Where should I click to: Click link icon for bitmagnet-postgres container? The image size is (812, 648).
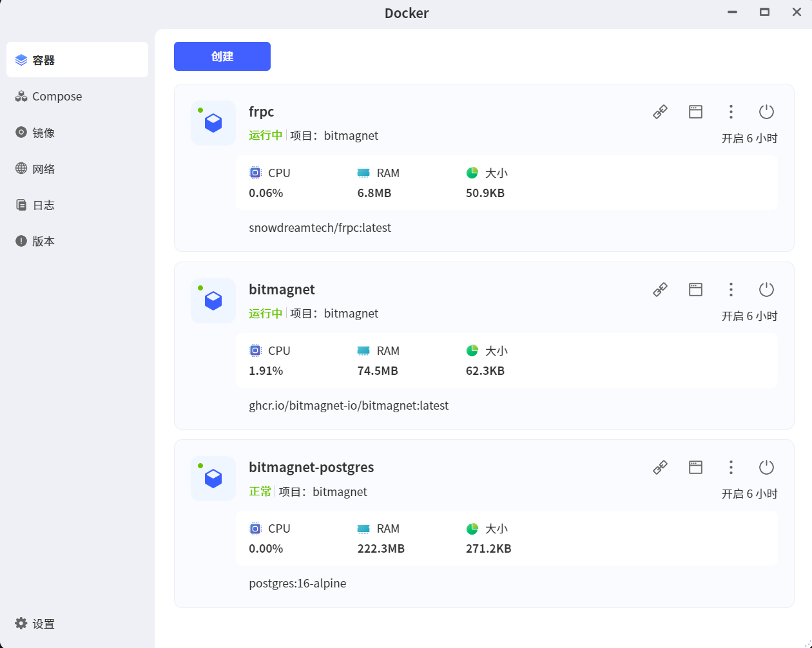tap(660, 468)
